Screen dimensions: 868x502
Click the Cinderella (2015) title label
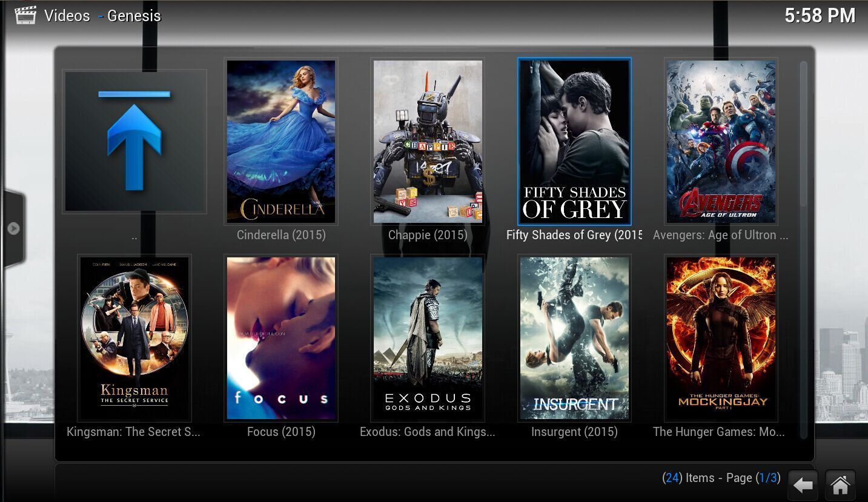point(281,235)
